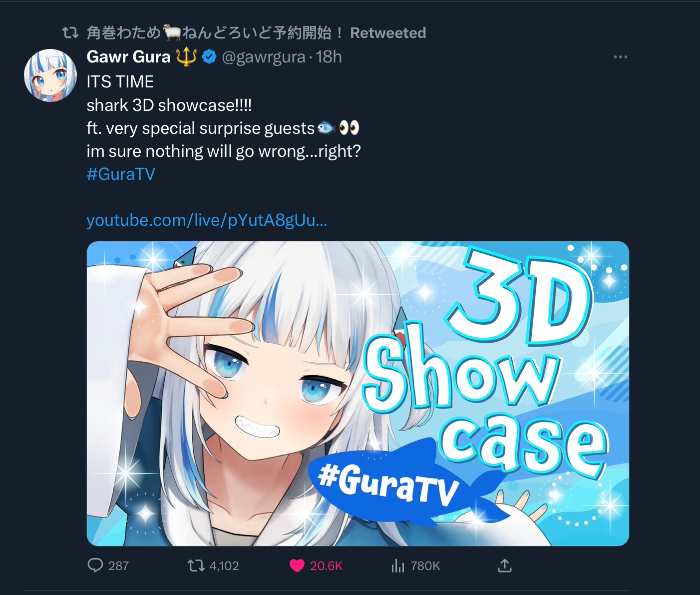Open the #GuraTV hashtag link

(x=121, y=174)
